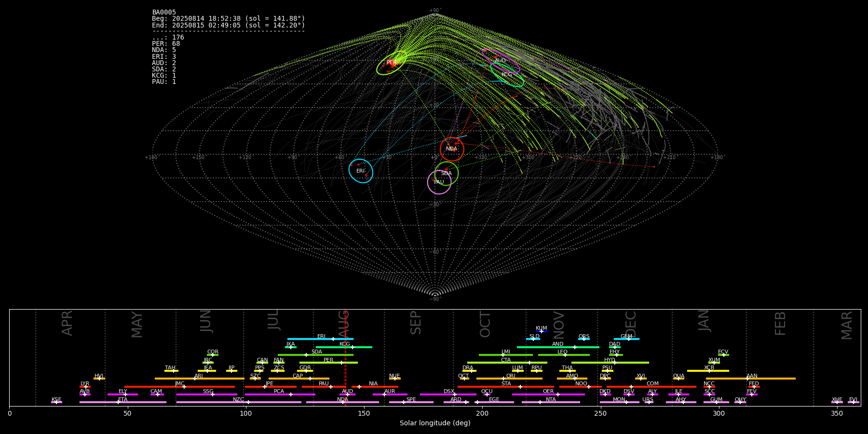Click station ID text BA0005
Viewport: 868px width, 434px height.
164,12
